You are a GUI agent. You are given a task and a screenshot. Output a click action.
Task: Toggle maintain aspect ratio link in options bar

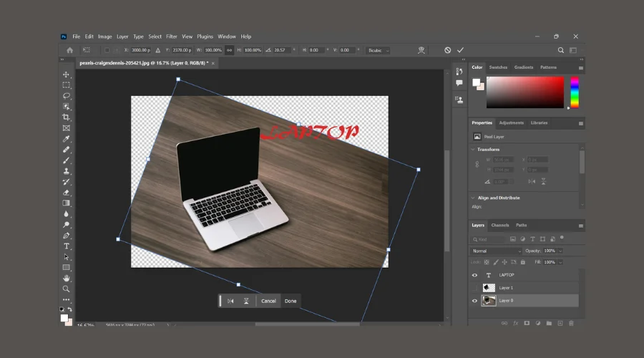(229, 50)
